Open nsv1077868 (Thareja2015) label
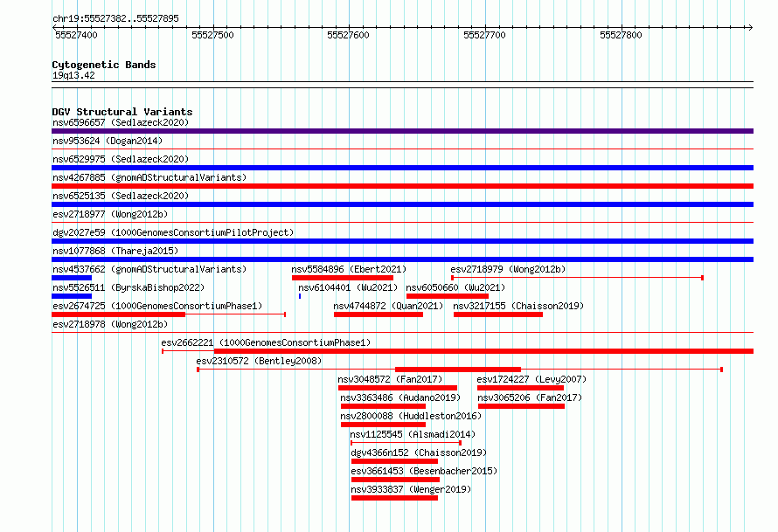 click(x=115, y=251)
